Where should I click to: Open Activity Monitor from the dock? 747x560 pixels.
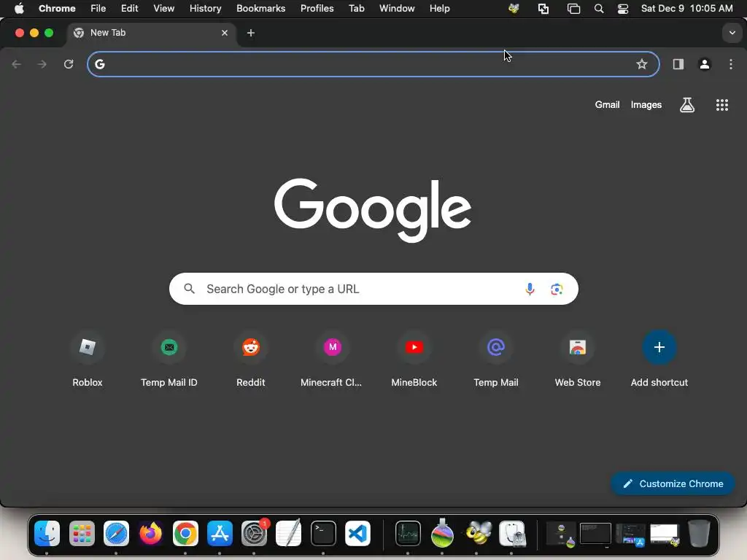tap(408, 533)
